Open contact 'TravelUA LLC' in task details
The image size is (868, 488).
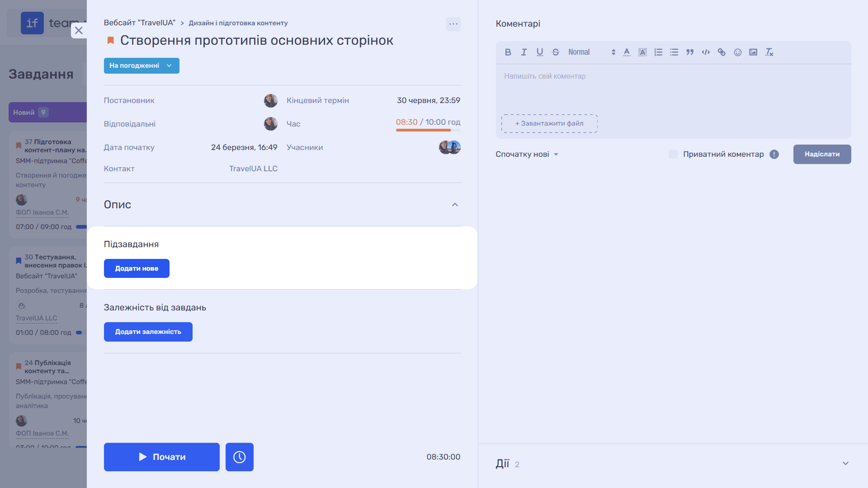(x=253, y=169)
